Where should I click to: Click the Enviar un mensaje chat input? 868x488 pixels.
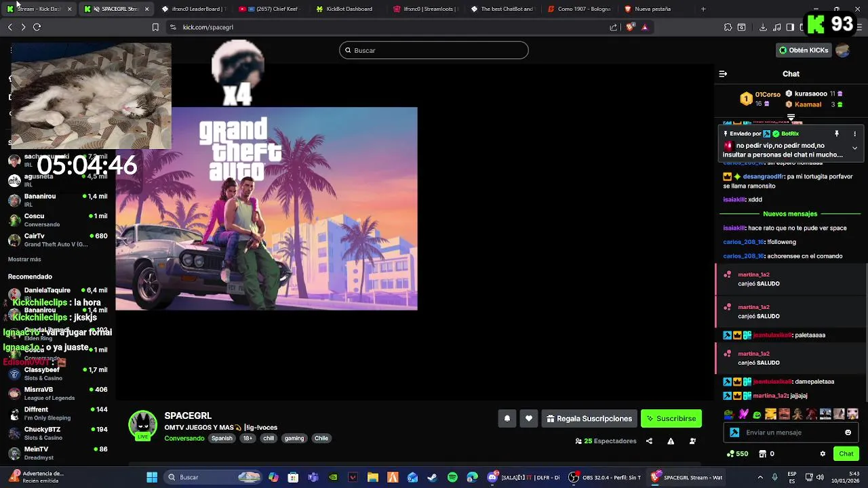tap(791, 432)
